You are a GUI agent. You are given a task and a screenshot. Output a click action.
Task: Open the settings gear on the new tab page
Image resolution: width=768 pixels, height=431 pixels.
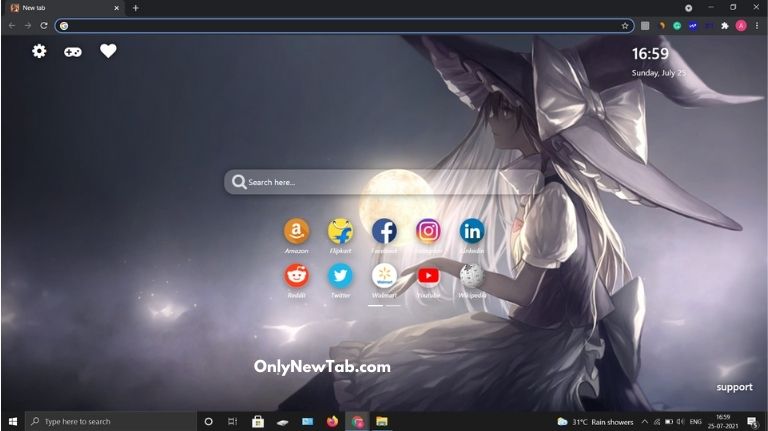click(39, 51)
